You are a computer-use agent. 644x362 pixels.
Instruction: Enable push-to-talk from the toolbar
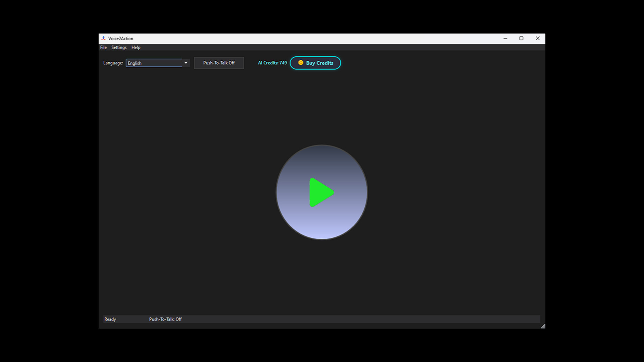click(219, 63)
